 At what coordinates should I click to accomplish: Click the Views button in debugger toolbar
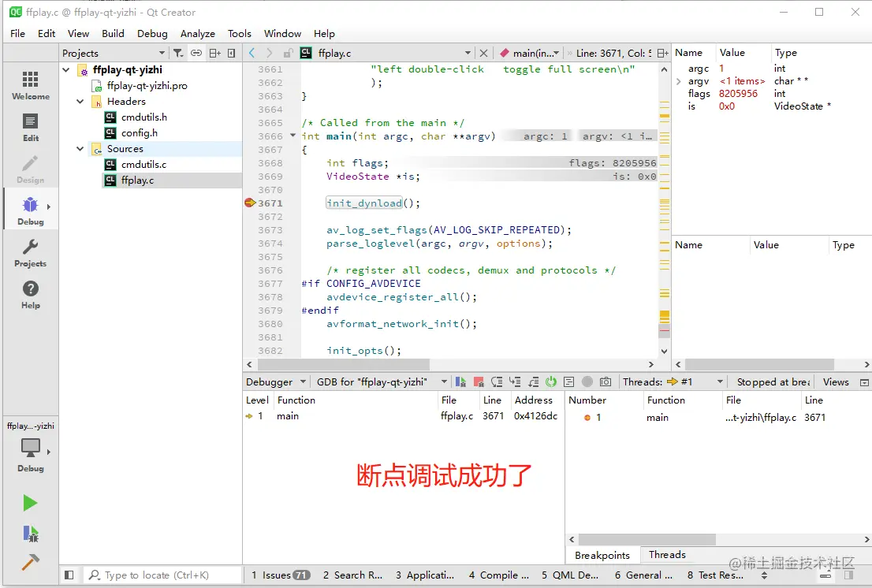pos(836,381)
